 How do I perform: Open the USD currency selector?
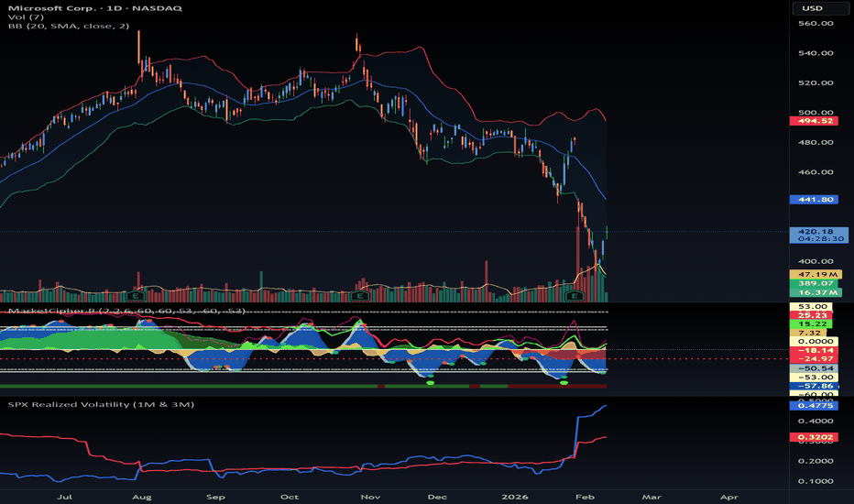coord(813,10)
